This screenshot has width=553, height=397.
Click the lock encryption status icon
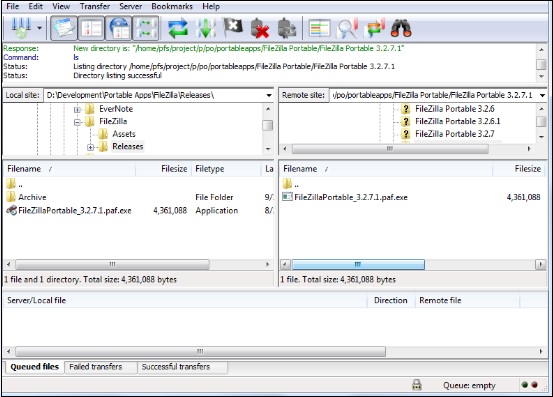coord(417,385)
